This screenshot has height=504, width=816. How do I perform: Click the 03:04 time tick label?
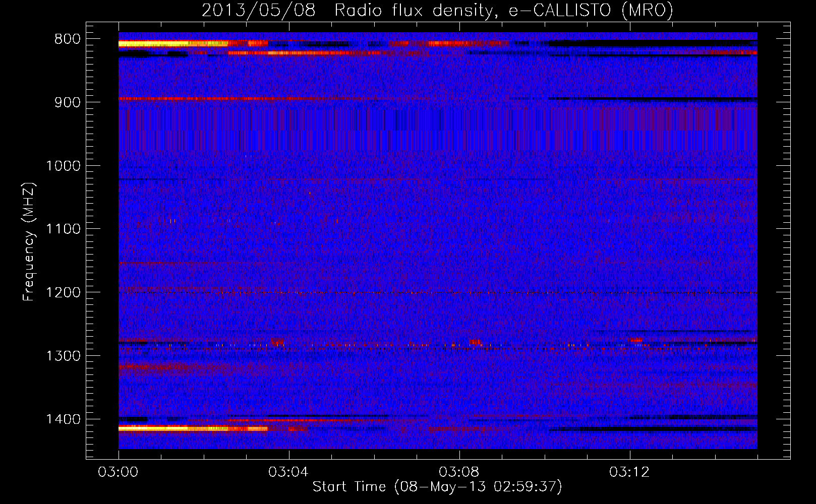[x=289, y=472]
